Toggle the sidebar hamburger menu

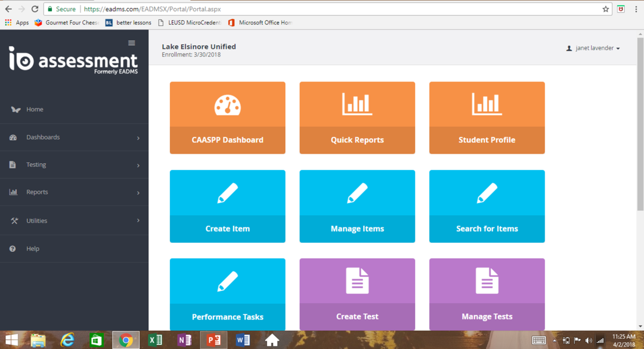(x=131, y=43)
